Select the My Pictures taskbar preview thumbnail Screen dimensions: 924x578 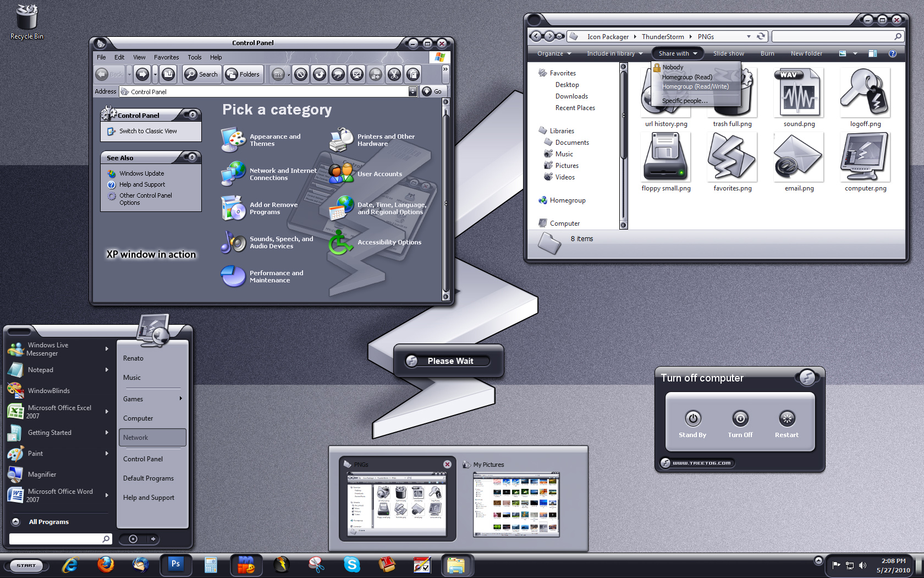(516, 504)
